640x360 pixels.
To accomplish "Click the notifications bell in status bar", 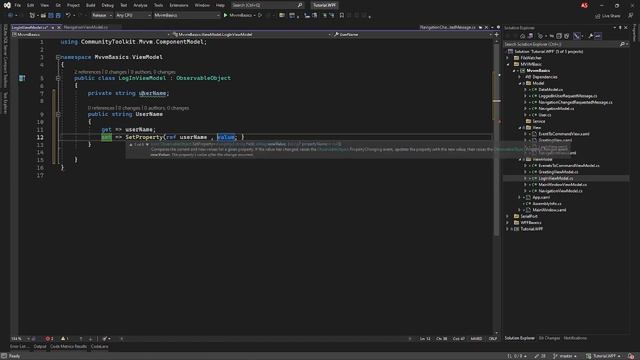I will pyautogui.click(x=631, y=356).
